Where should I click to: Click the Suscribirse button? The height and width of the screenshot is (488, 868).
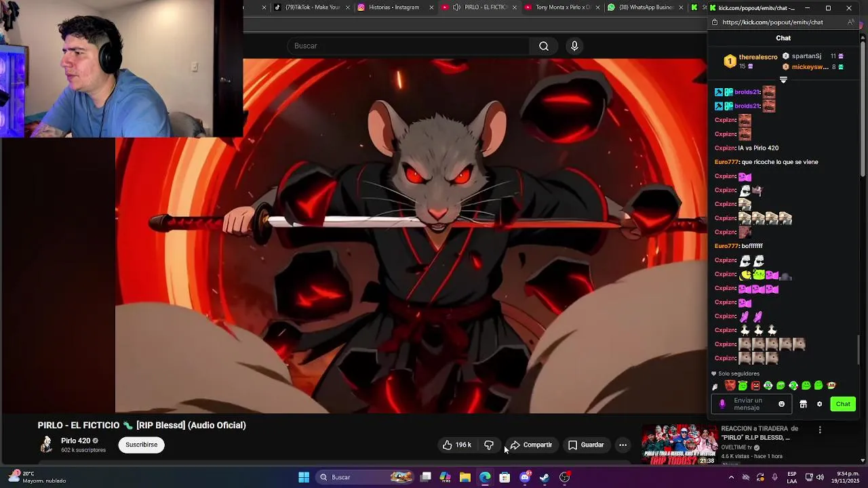point(141,445)
